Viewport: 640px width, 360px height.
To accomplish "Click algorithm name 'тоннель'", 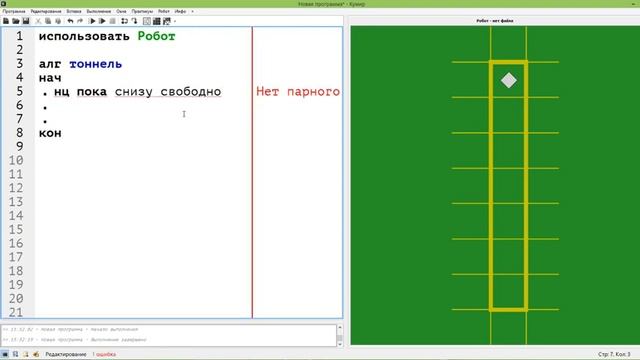I will point(96,64).
